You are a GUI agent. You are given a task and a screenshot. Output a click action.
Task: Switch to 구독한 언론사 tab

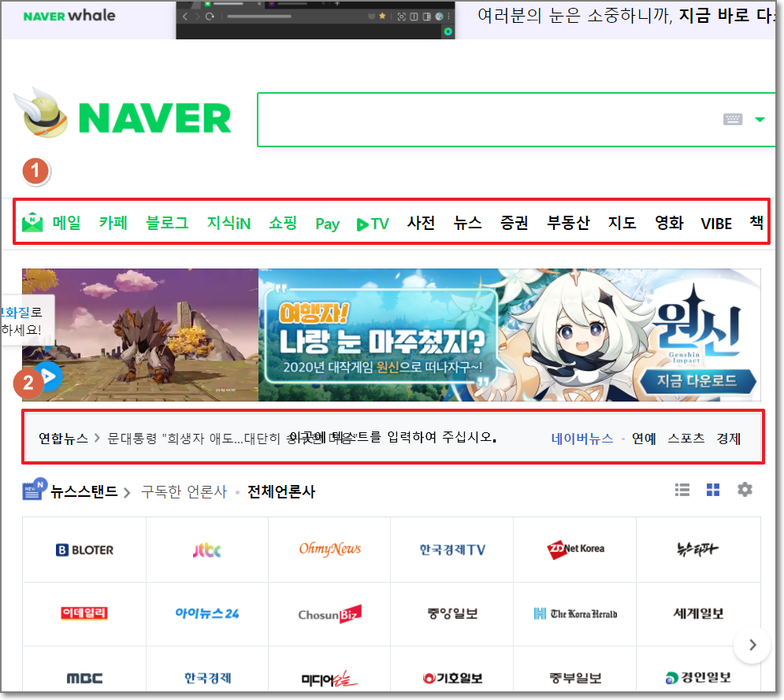point(184,491)
